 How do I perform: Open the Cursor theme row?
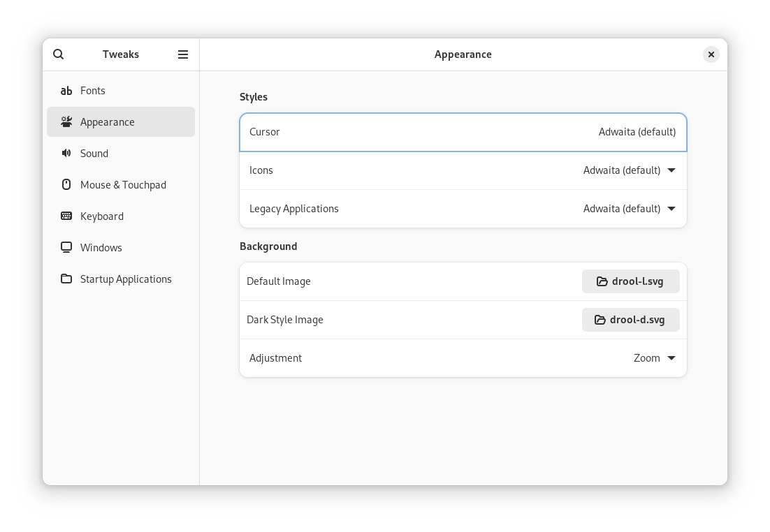[463, 132]
